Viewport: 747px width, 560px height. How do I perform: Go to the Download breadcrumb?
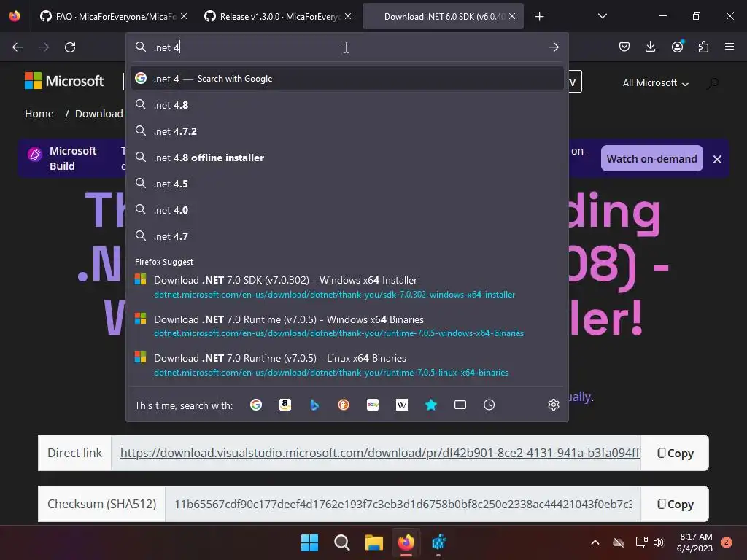coord(98,114)
